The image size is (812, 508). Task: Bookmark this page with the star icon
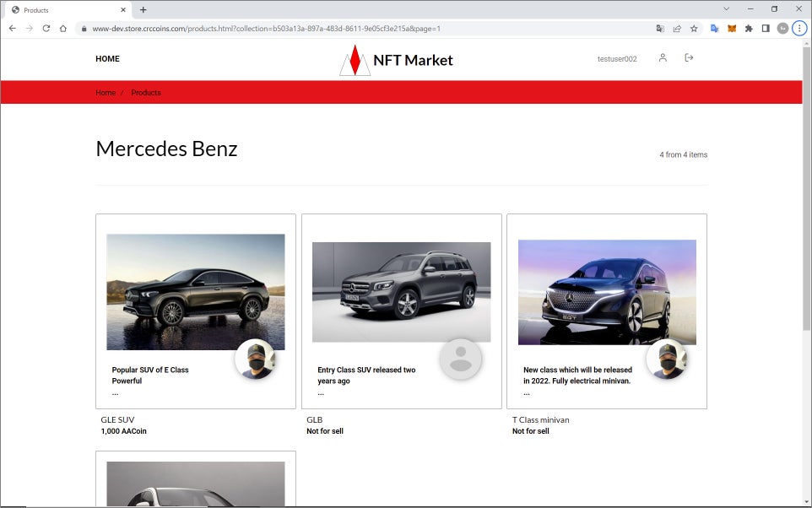point(694,29)
